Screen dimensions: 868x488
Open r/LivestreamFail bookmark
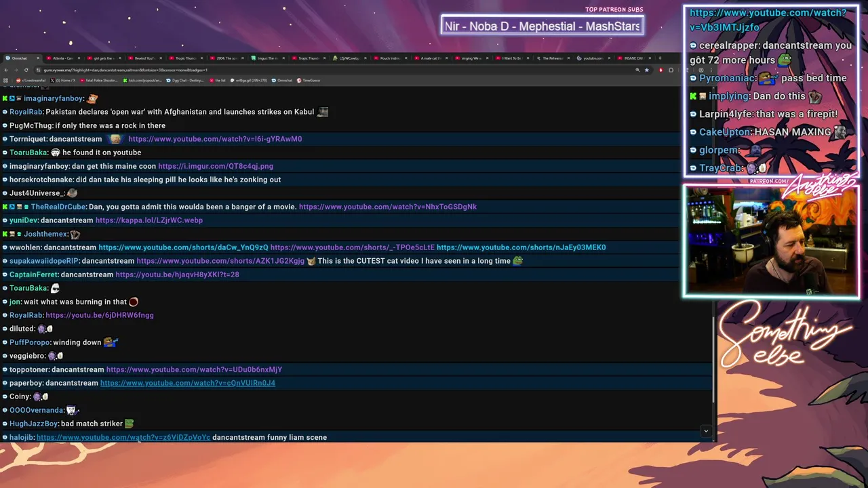(x=31, y=80)
